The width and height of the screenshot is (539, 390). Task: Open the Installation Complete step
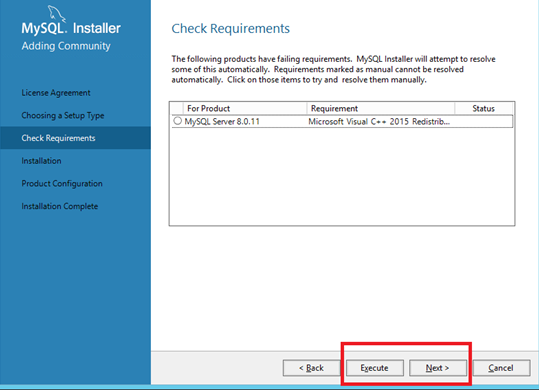(x=59, y=206)
